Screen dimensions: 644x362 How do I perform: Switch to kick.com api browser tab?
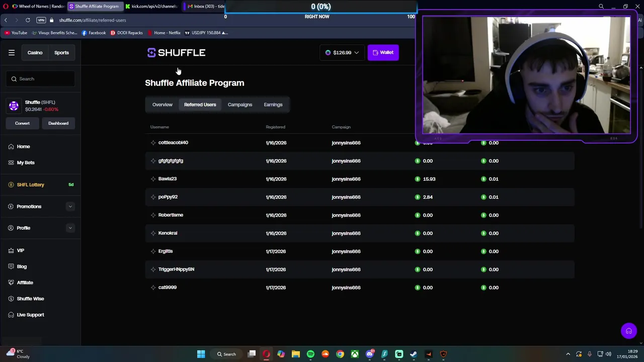coord(151,7)
